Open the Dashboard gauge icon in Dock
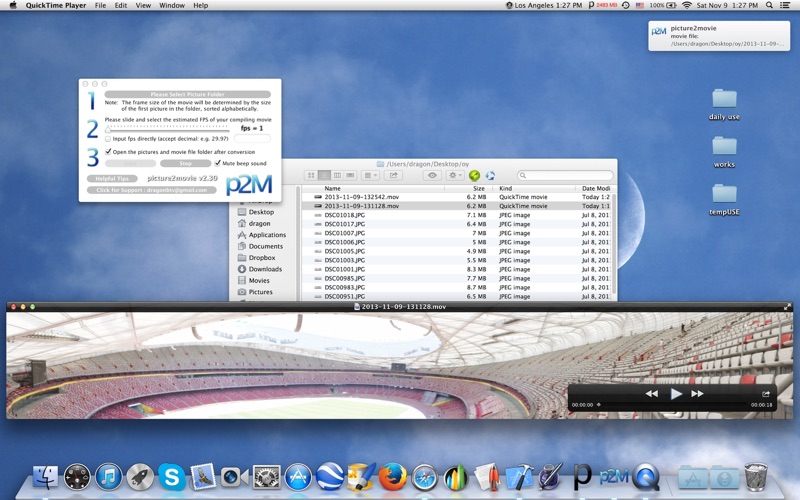Screen dimensions: 800x500 click(x=77, y=477)
